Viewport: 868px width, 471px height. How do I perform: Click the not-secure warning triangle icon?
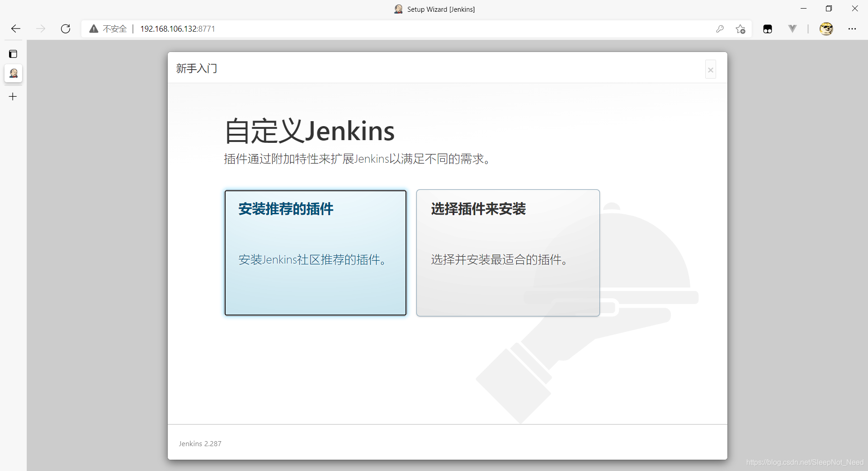coord(94,29)
